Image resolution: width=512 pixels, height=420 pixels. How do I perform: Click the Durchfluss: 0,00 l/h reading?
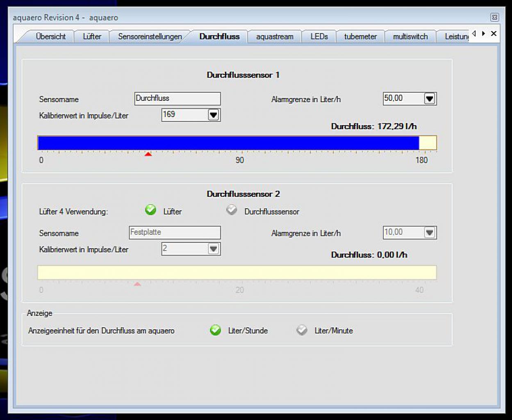pyautogui.click(x=369, y=255)
